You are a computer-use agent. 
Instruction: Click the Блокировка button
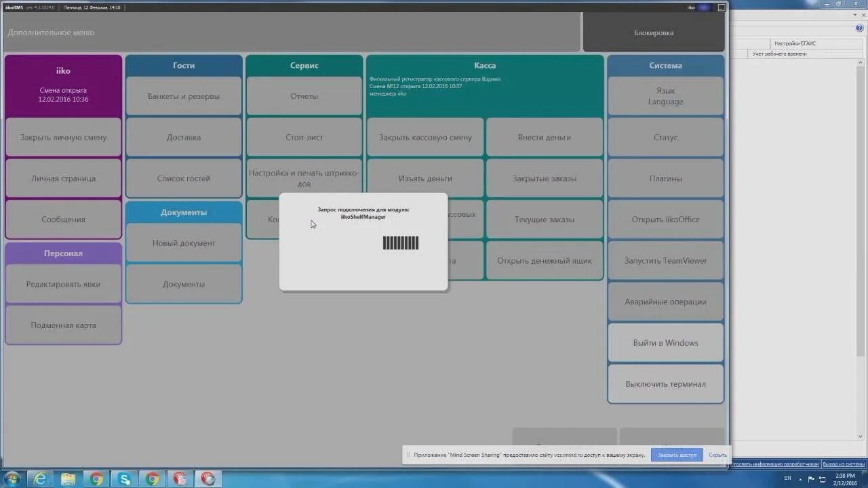click(654, 33)
